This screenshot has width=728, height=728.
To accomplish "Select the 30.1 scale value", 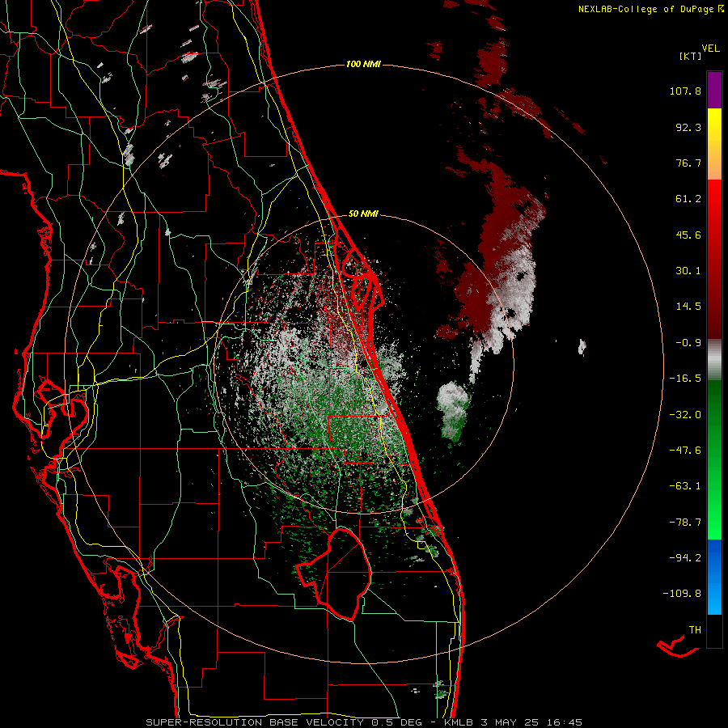I will [688, 271].
